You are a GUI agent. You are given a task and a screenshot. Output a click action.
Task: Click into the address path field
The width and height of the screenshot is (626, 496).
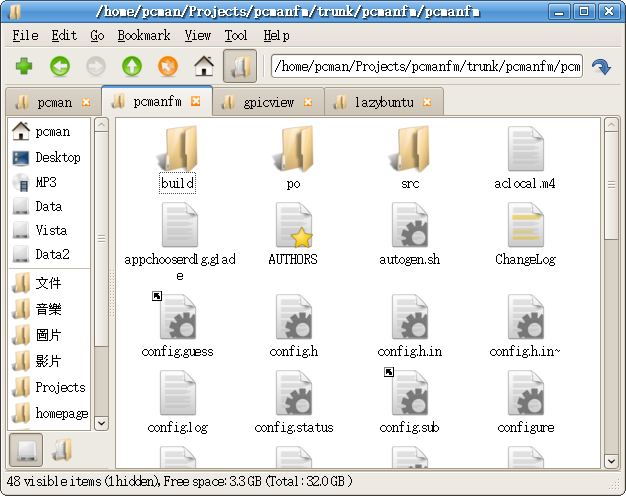(x=425, y=67)
